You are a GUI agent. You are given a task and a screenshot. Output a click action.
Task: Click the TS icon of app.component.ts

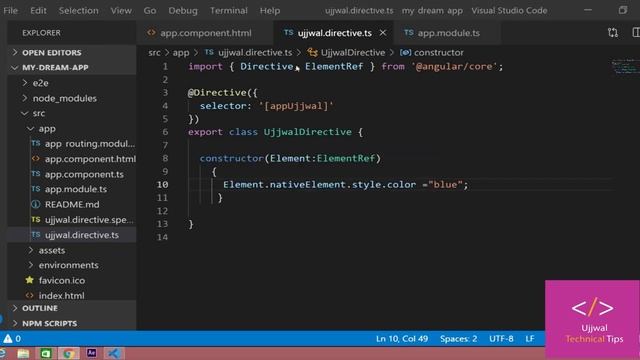(36, 174)
